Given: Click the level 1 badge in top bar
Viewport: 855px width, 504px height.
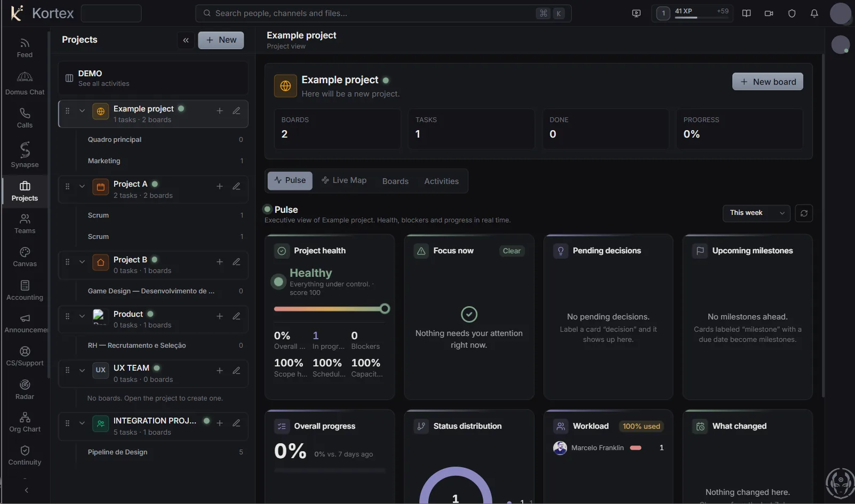Looking at the screenshot, I should tap(663, 13).
